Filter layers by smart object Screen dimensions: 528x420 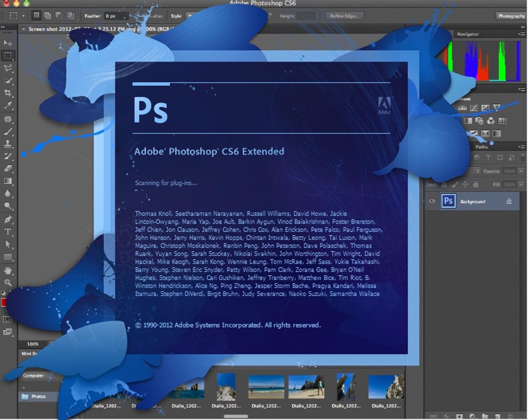511,157
